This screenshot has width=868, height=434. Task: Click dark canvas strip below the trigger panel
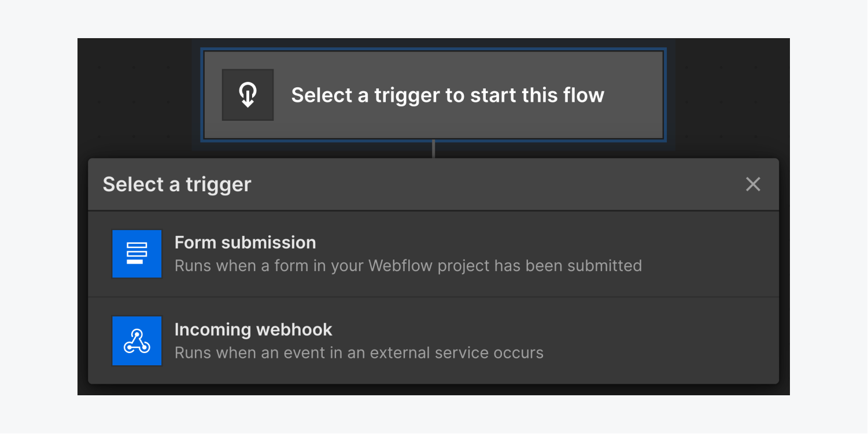point(434,390)
